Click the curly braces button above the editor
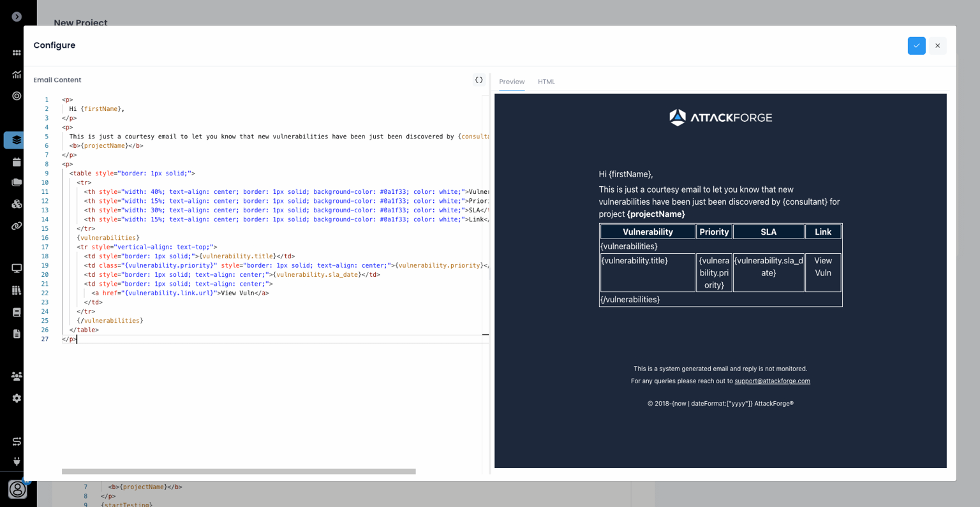 pos(479,80)
